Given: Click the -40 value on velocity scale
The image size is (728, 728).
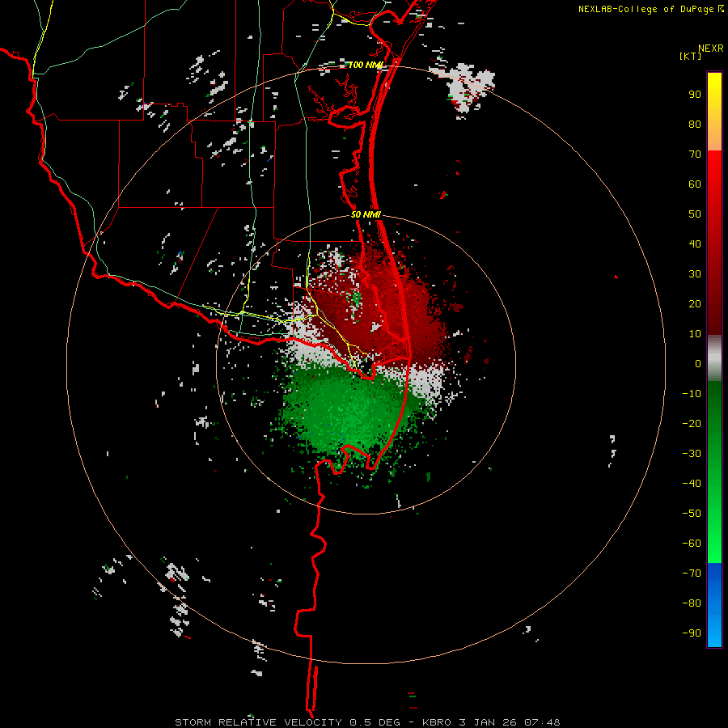Looking at the screenshot, I should (x=692, y=484).
